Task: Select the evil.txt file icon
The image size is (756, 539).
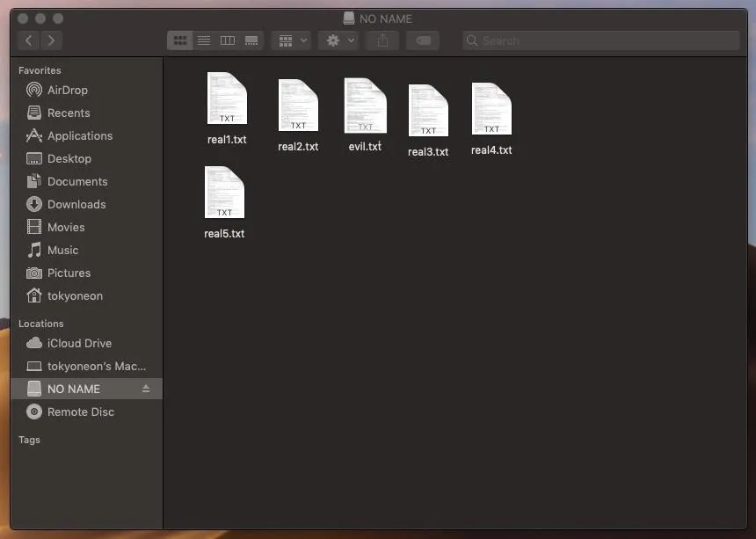Action: (x=365, y=106)
